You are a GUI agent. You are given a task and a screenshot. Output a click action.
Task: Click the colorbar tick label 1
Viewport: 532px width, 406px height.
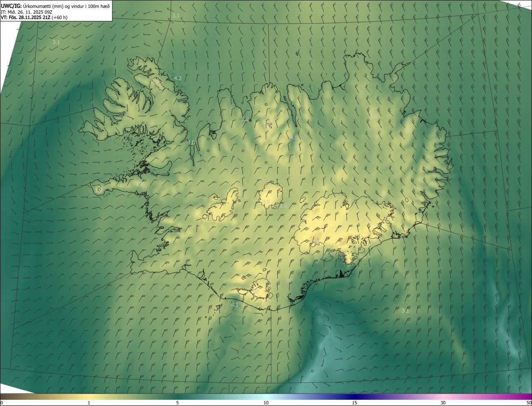[x=89, y=403]
